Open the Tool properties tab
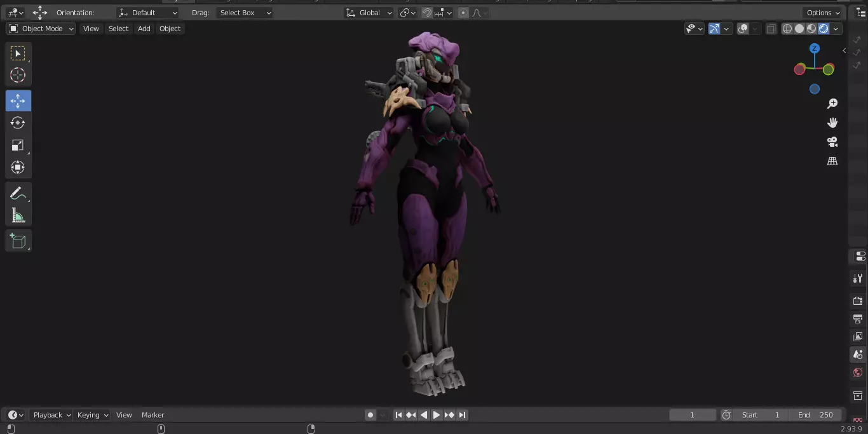Screen dimensions: 868x434 [858, 278]
